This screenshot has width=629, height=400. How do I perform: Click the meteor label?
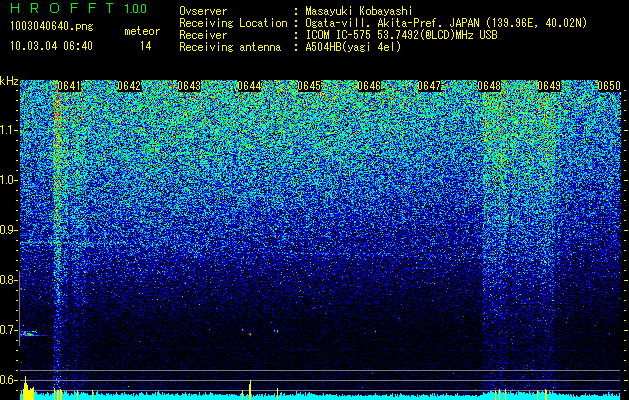(x=142, y=31)
